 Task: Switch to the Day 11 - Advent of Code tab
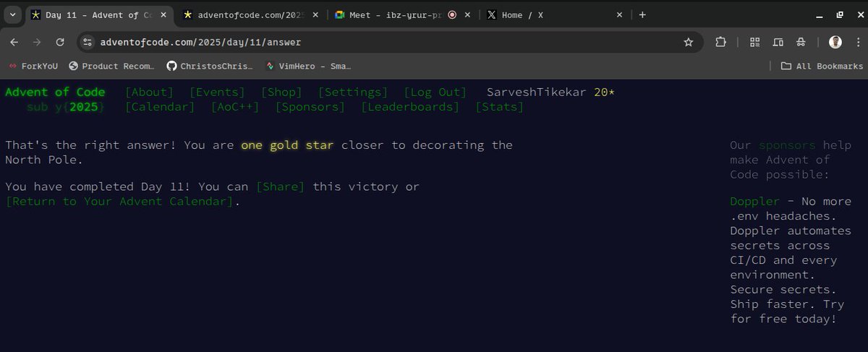click(x=100, y=14)
